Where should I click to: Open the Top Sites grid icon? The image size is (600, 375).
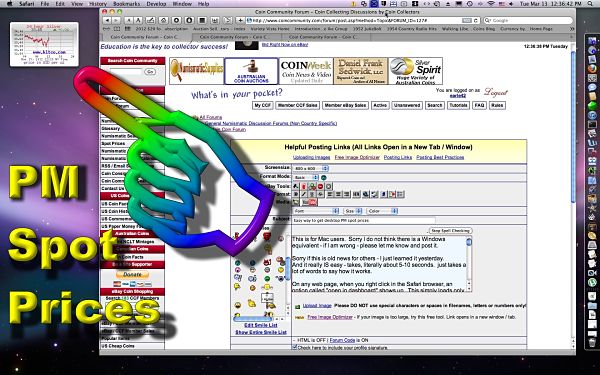[127, 29]
